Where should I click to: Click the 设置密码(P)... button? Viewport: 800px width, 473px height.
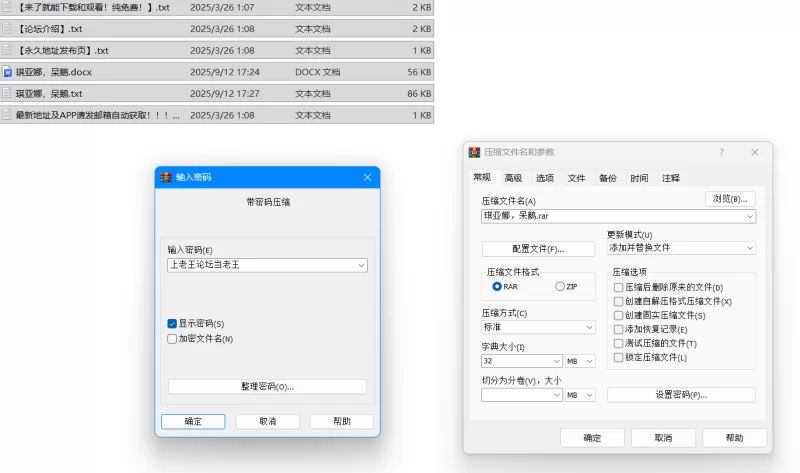pyautogui.click(x=681, y=395)
